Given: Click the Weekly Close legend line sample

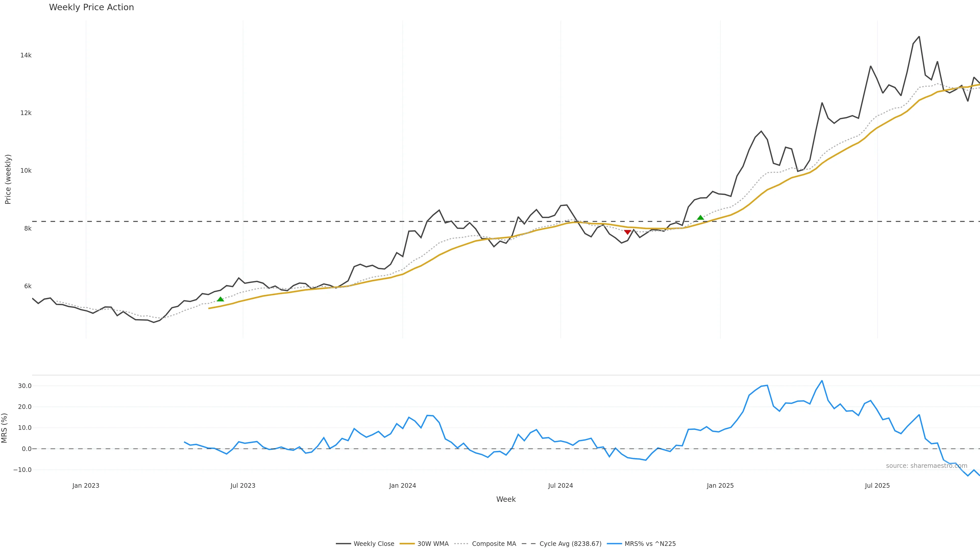Looking at the screenshot, I should pyautogui.click(x=343, y=544).
